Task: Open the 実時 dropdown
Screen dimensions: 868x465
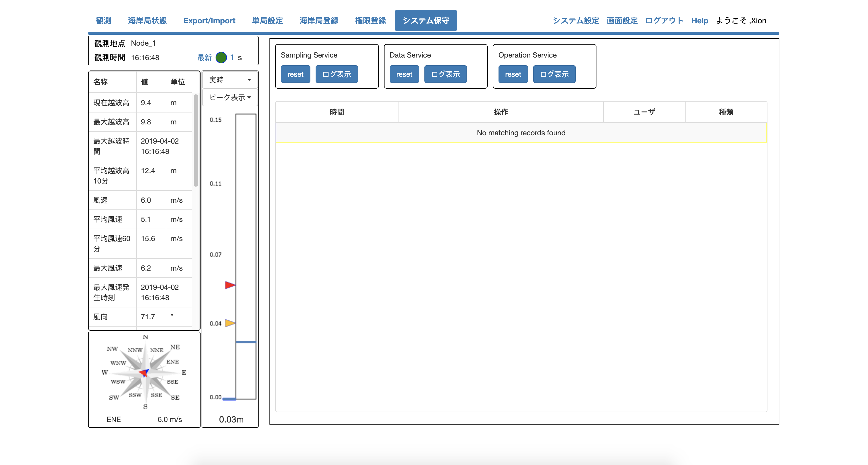Action: pos(230,80)
